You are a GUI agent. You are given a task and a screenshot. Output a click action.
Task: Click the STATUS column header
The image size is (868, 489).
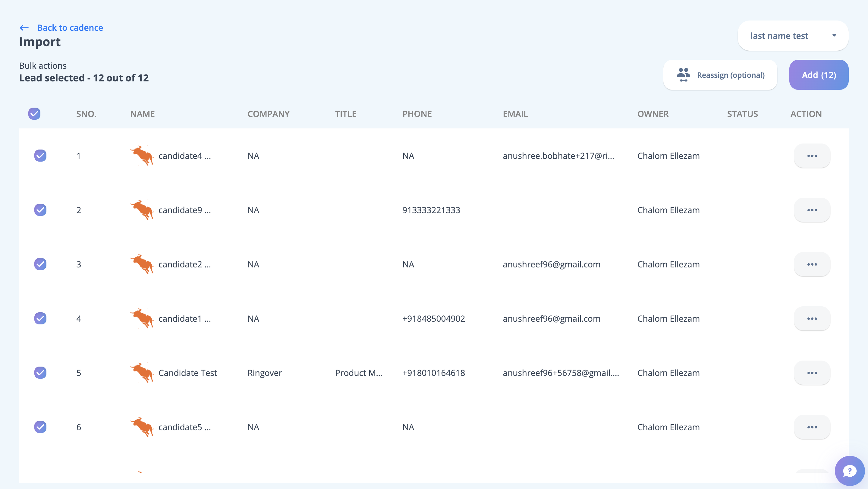pos(743,114)
